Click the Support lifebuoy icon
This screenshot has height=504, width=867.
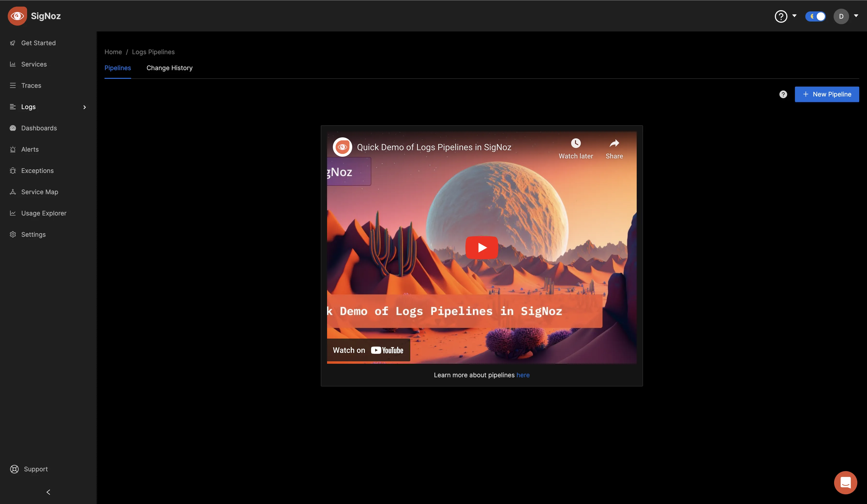pyautogui.click(x=15, y=469)
